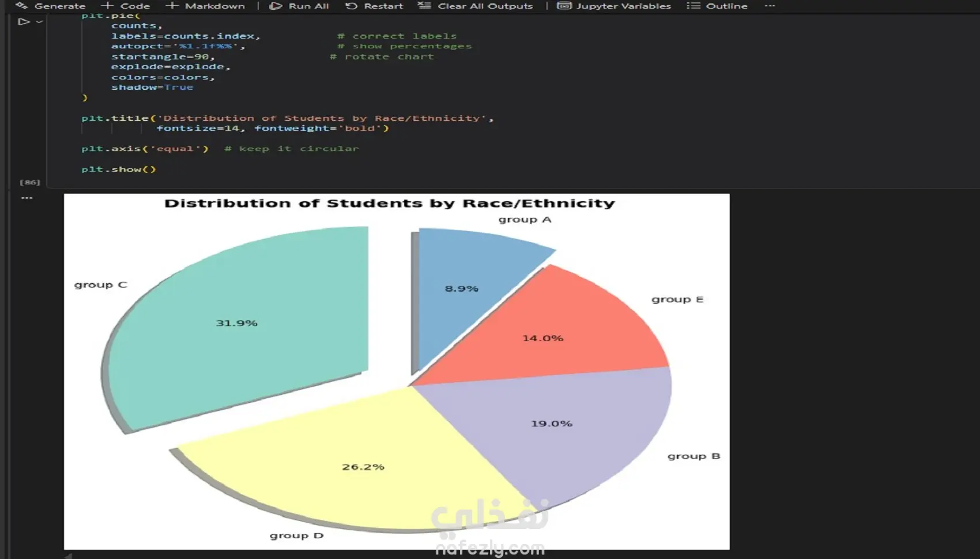Open the cell output more actions ellipsis
Viewport: 980px width, 559px height.
click(27, 198)
